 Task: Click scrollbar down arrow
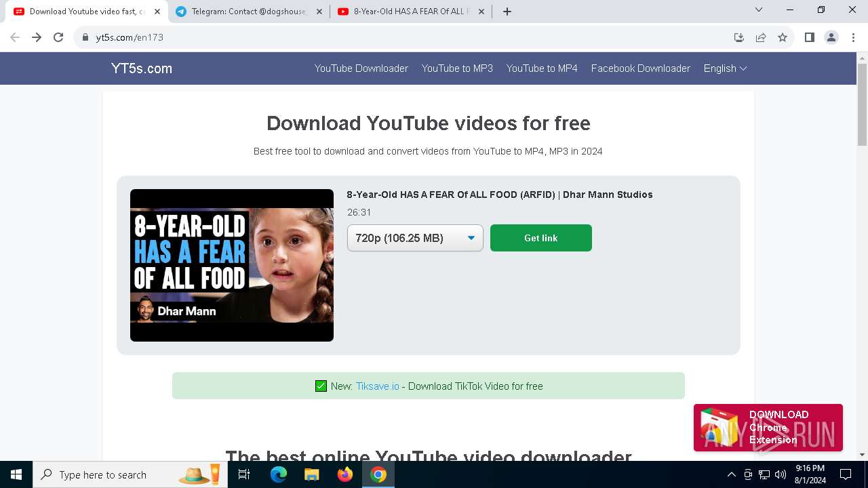click(x=862, y=455)
